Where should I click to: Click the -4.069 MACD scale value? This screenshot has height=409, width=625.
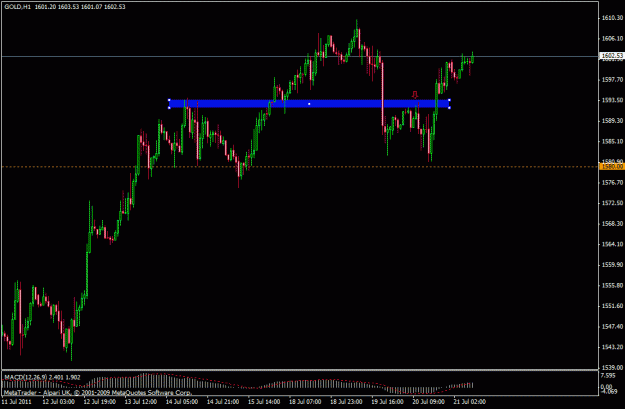click(609, 391)
